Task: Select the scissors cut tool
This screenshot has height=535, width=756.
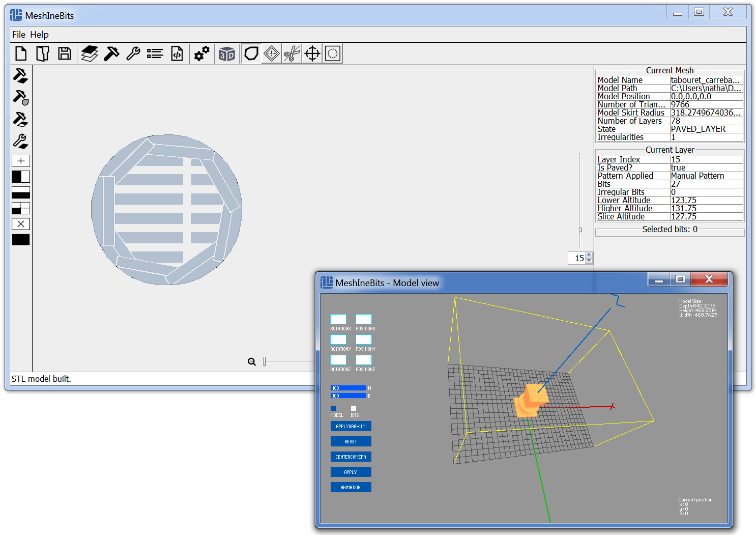Action: pos(292,53)
